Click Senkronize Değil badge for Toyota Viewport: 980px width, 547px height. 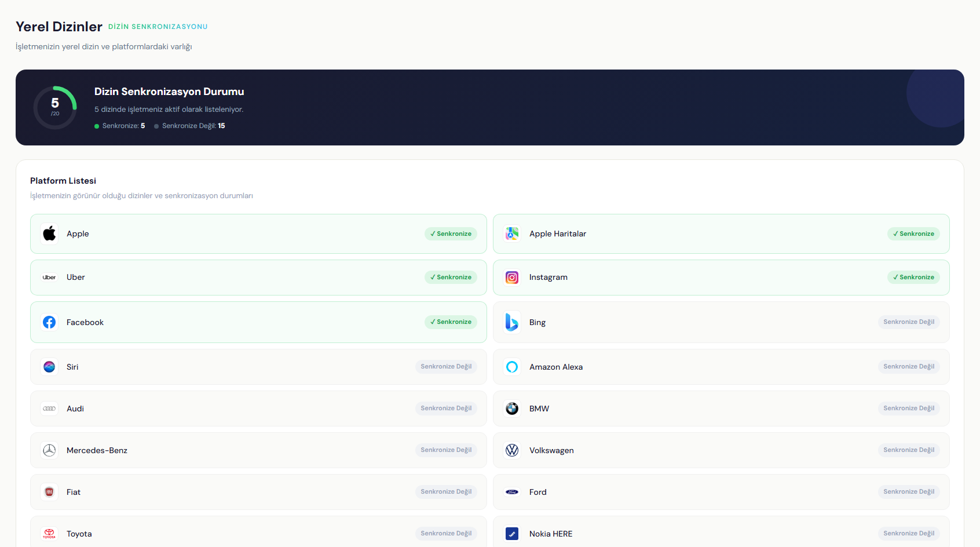point(446,533)
